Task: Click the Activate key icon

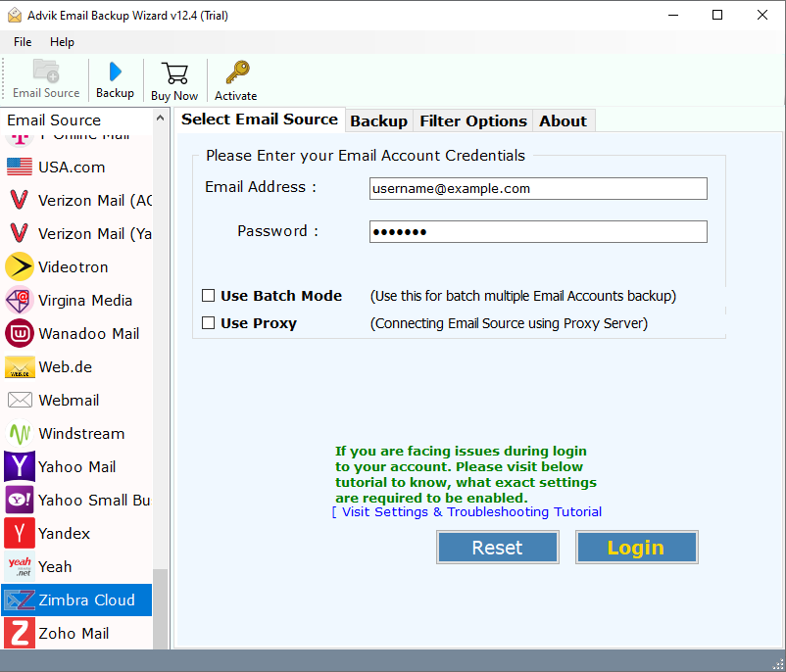Action: tap(237, 72)
